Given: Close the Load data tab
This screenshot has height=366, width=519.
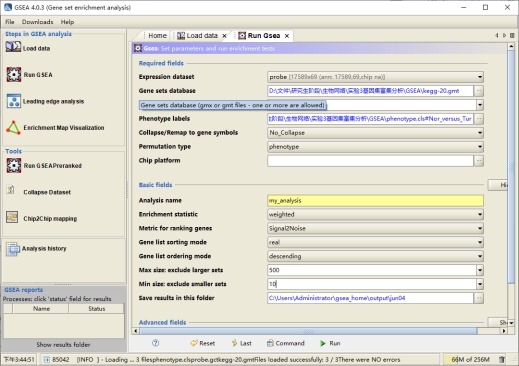Looking at the screenshot, I should click(x=224, y=36).
